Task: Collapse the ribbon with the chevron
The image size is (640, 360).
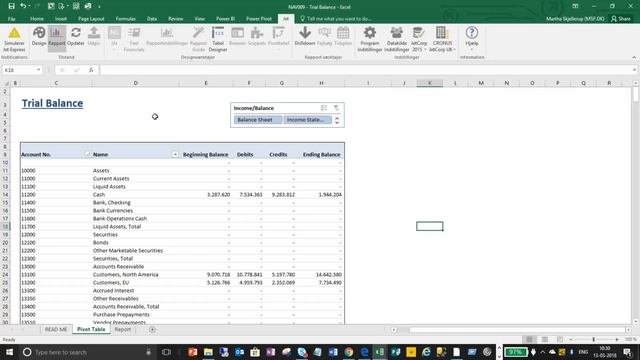Action: (x=634, y=57)
